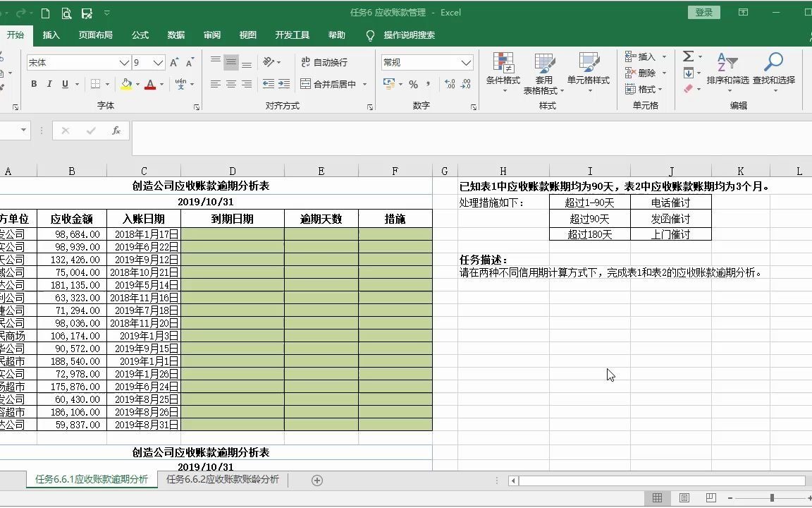Apply yellow fill color bucket

[x=126, y=84]
